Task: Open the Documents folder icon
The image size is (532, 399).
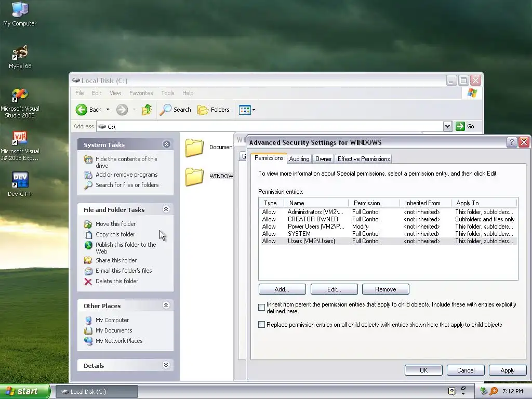Action: tap(194, 147)
